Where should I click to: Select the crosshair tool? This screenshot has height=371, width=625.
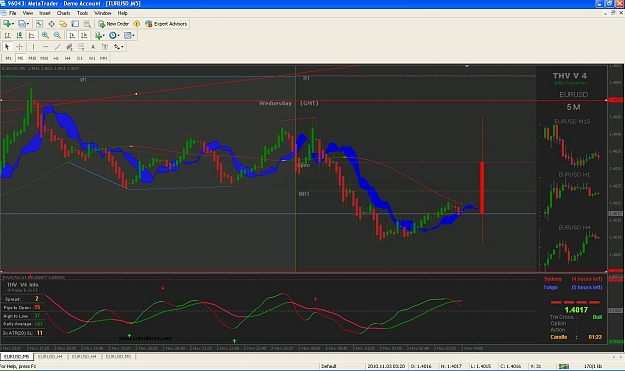coord(19,47)
